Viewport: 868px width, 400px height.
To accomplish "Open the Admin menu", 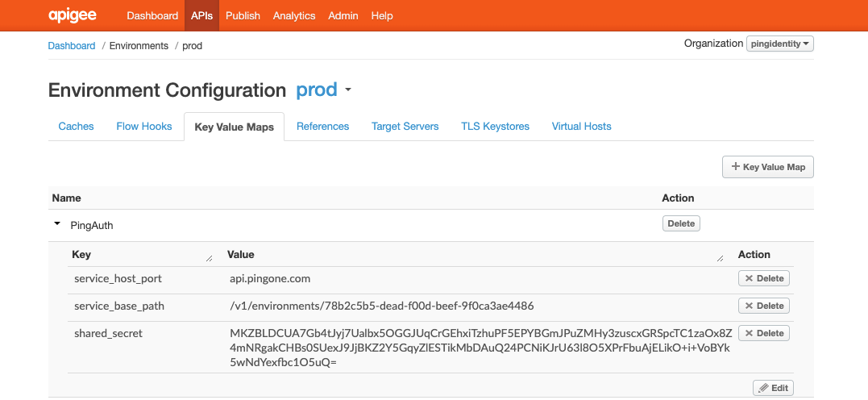I will click(x=343, y=15).
